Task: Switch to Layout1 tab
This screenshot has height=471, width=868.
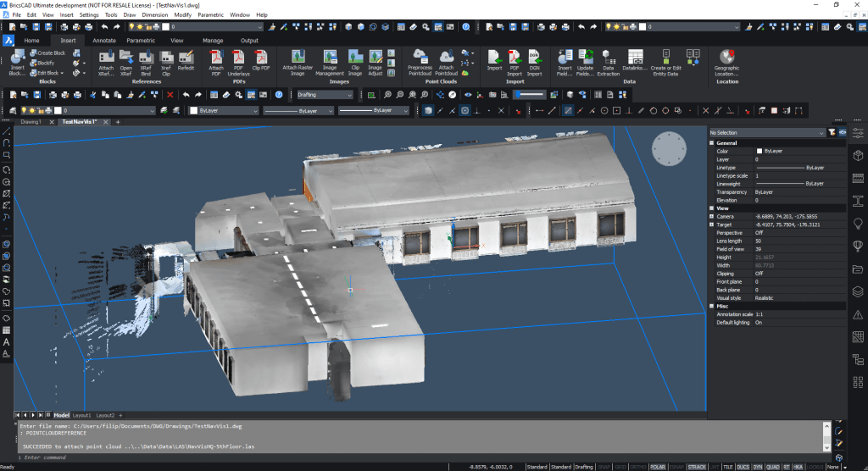Action: point(81,415)
